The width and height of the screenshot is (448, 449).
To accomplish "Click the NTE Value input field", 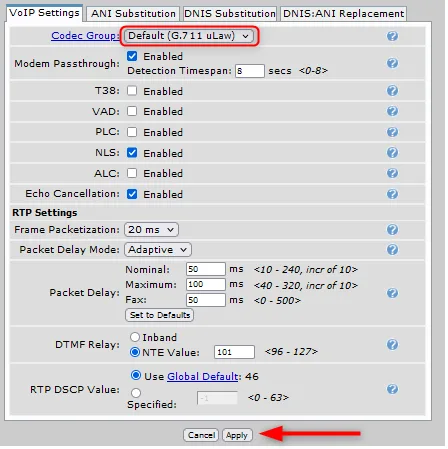I will (x=234, y=352).
